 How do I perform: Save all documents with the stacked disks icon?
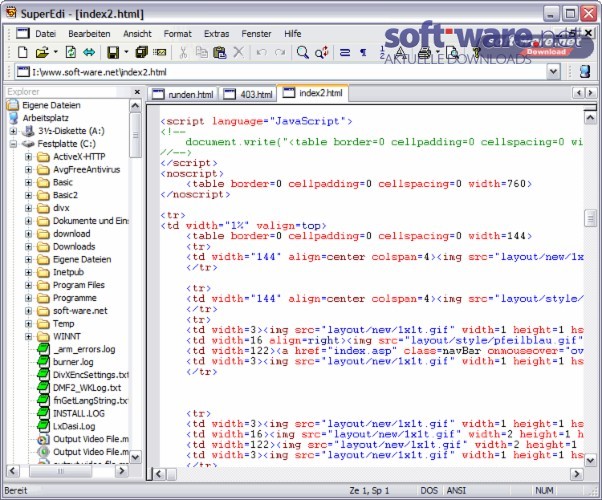click(x=142, y=52)
